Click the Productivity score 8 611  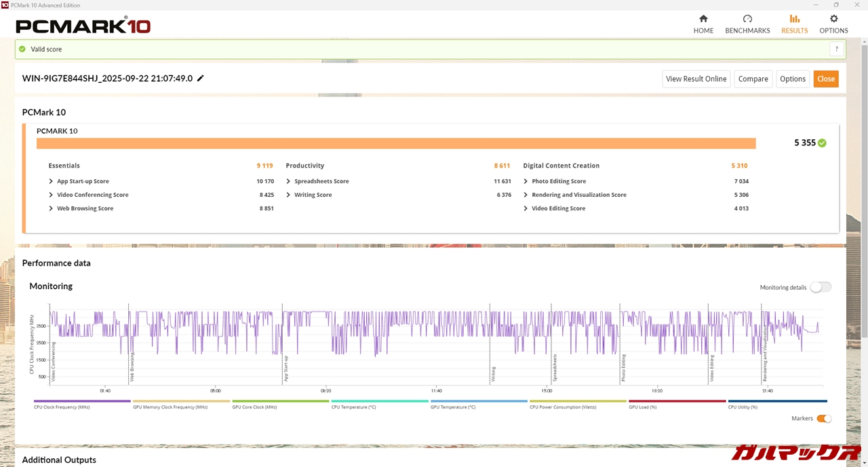tap(502, 166)
